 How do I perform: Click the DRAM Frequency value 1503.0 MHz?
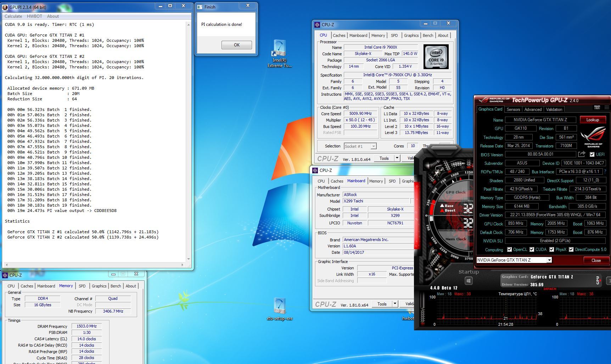(x=86, y=326)
